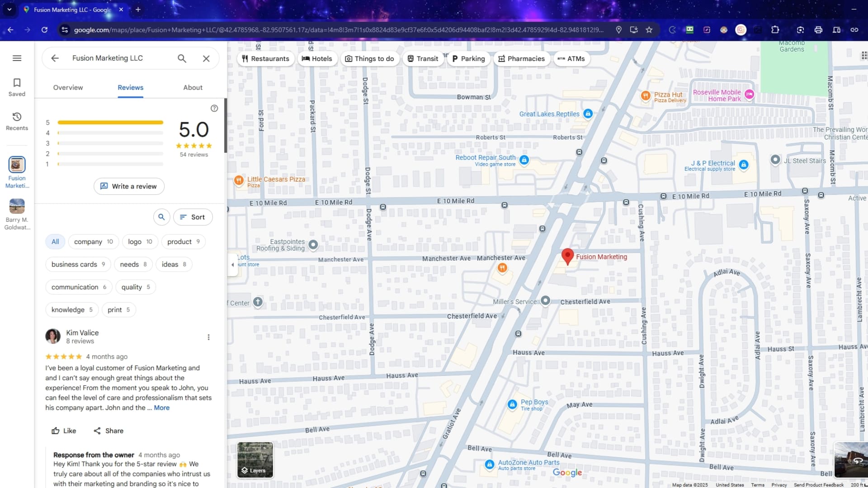Screen dimensions: 868x488
Task: Open the Recents panel
Action: 17,121
